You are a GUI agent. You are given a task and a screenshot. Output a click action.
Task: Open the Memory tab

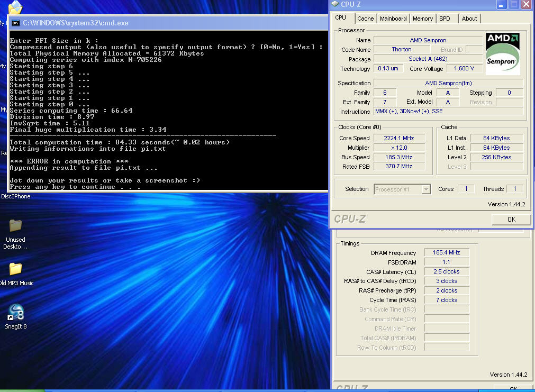coord(423,19)
